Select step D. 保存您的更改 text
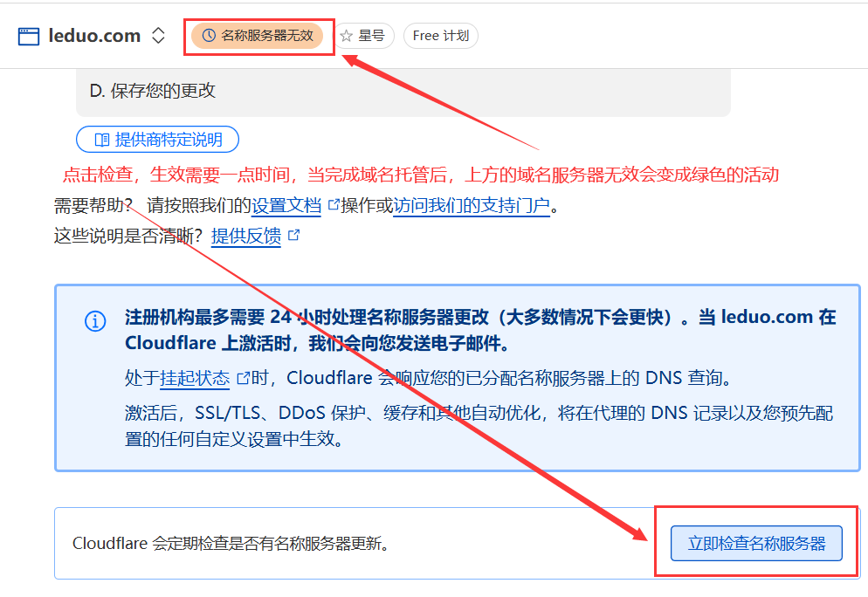This screenshot has width=868, height=597. [153, 91]
